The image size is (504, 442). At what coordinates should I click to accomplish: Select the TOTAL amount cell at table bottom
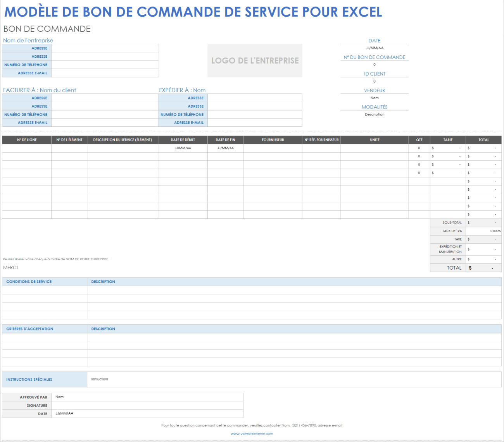(x=483, y=268)
